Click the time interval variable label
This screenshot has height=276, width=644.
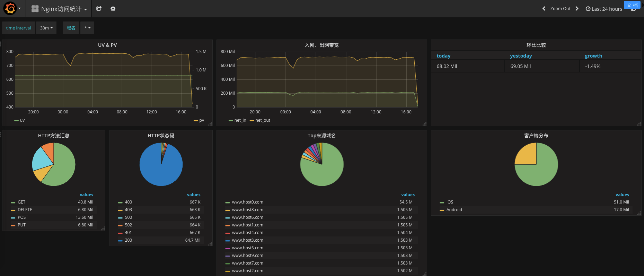(19, 28)
